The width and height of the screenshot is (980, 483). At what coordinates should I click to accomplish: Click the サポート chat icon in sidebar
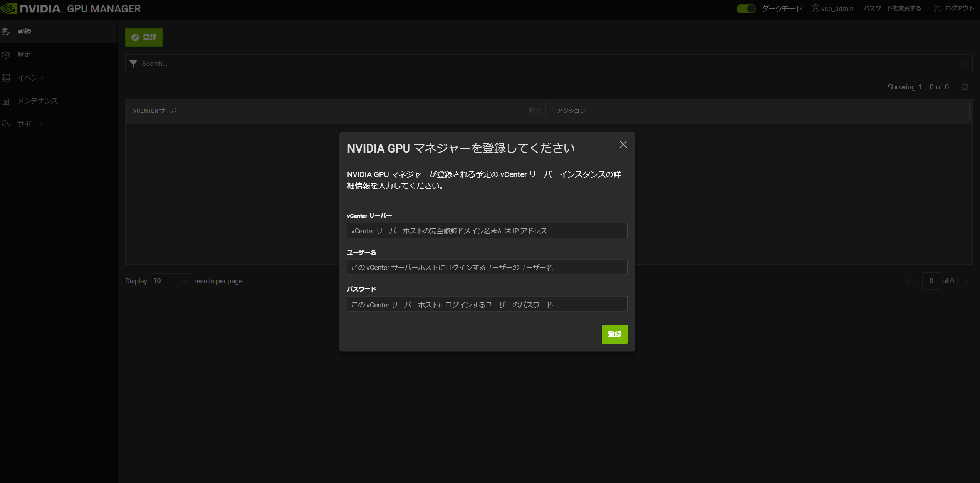click(x=6, y=124)
